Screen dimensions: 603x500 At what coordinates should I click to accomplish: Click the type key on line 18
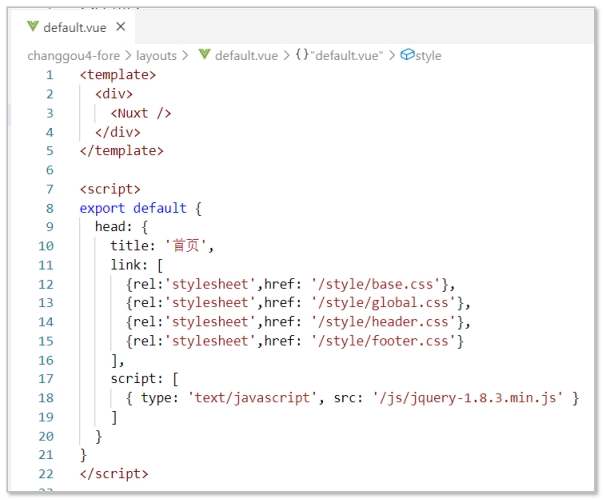156,398
